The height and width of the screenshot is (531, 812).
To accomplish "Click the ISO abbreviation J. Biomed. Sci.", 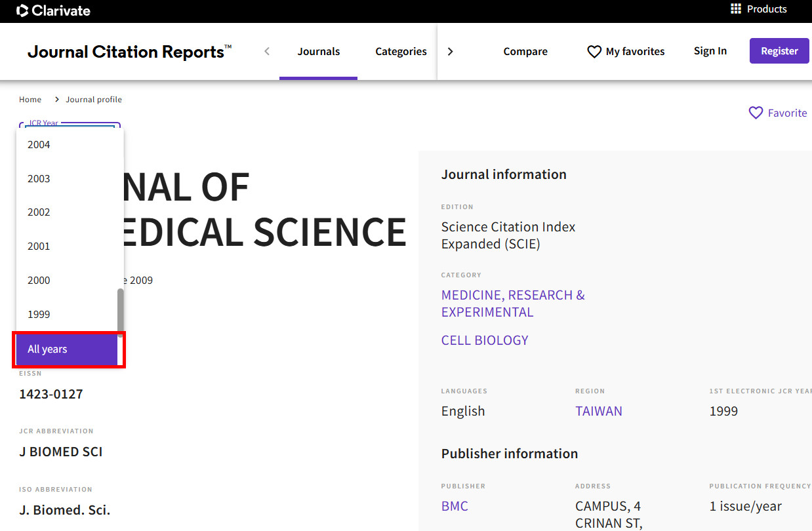I will (65, 509).
